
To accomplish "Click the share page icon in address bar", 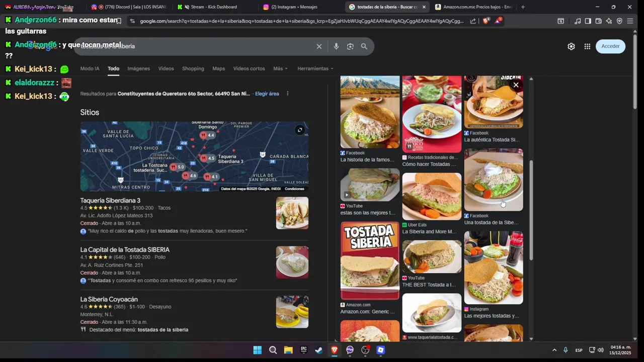I will [473, 21].
